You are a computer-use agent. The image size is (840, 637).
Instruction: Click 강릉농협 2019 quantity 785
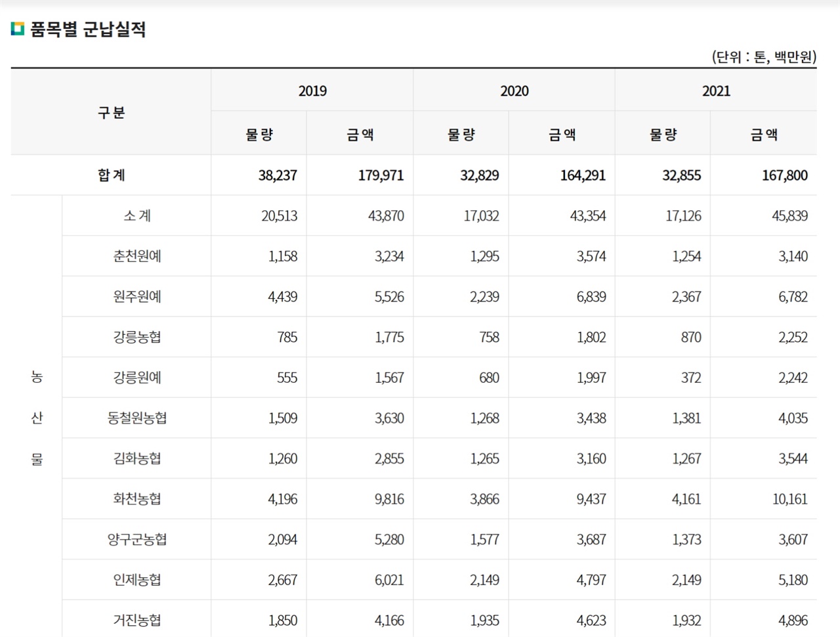click(287, 338)
